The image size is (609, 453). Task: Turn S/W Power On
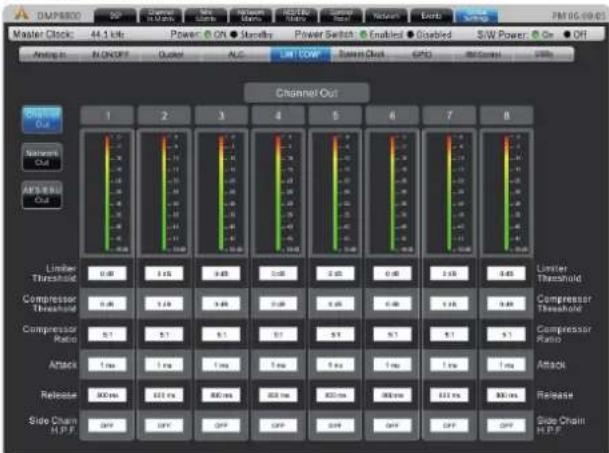[x=536, y=35]
